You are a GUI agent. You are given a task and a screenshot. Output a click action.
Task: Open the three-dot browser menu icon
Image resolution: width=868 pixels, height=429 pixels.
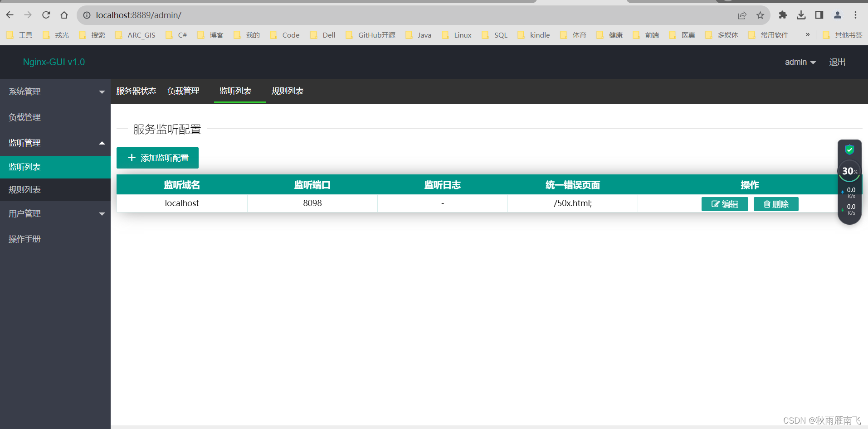855,15
